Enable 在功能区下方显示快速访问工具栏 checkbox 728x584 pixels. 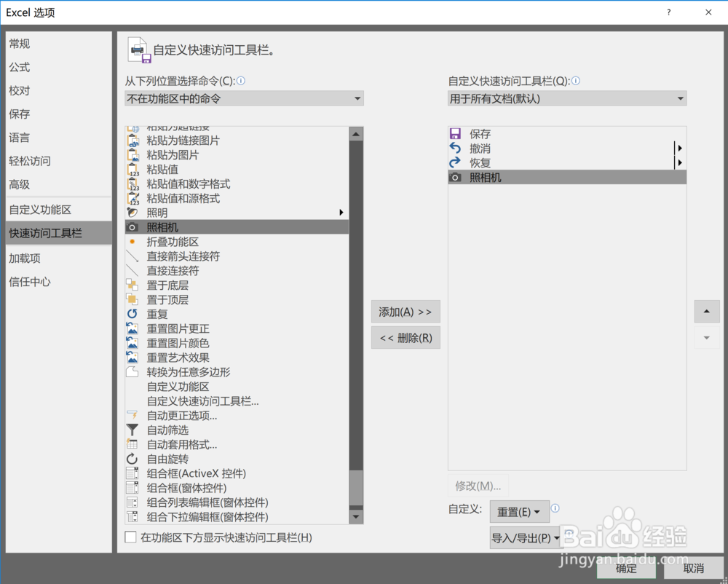coord(130,537)
